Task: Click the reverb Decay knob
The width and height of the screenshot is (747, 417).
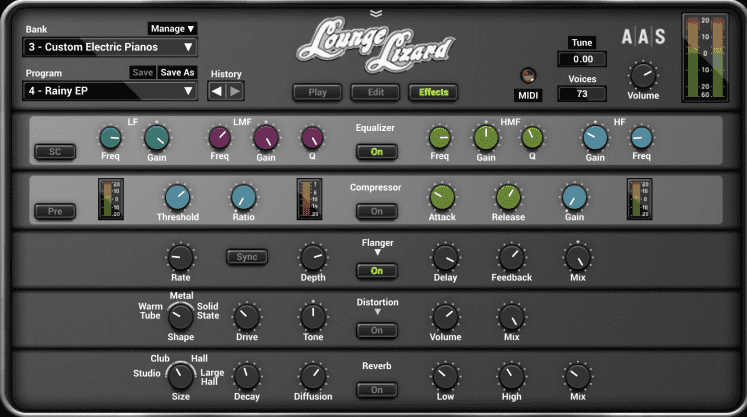Action: 247,376
